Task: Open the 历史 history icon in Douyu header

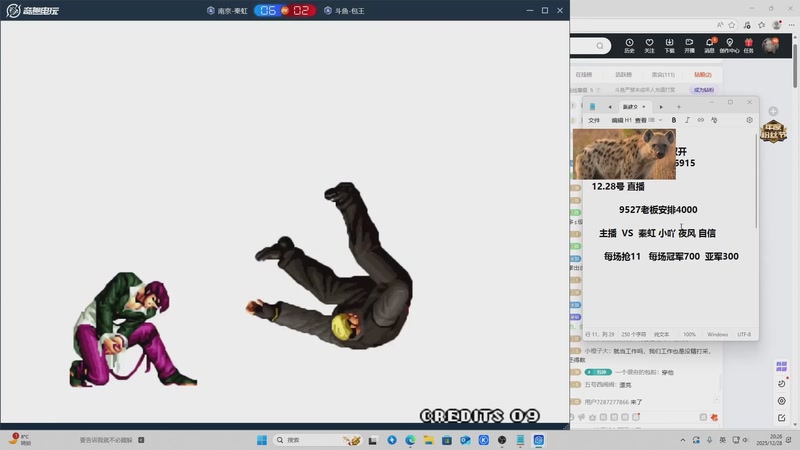Action: pyautogui.click(x=629, y=45)
